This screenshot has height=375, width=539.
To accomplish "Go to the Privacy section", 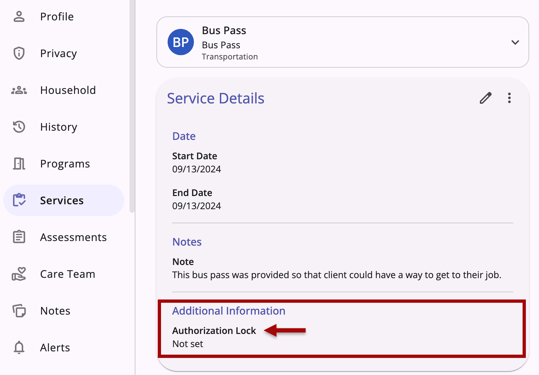I will click(64, 53).
